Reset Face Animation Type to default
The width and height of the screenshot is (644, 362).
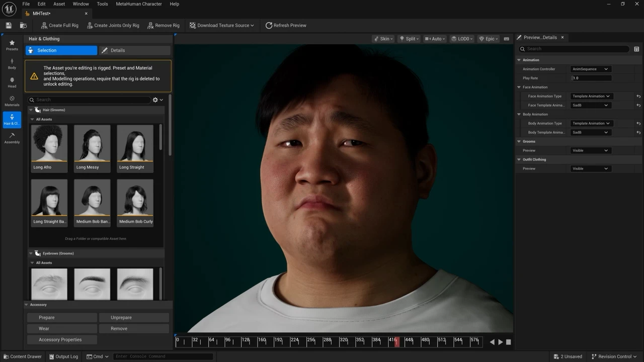coord(638,96)
